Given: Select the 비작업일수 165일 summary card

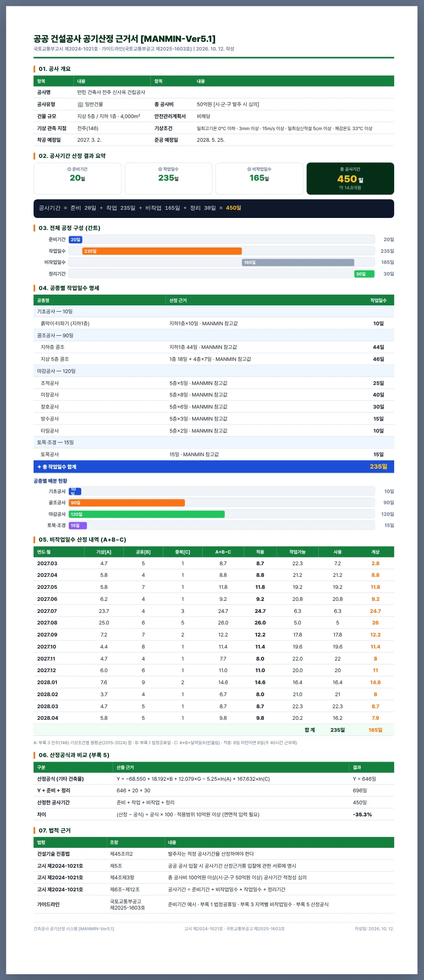Looking at the screenshot, I should 259,179.
